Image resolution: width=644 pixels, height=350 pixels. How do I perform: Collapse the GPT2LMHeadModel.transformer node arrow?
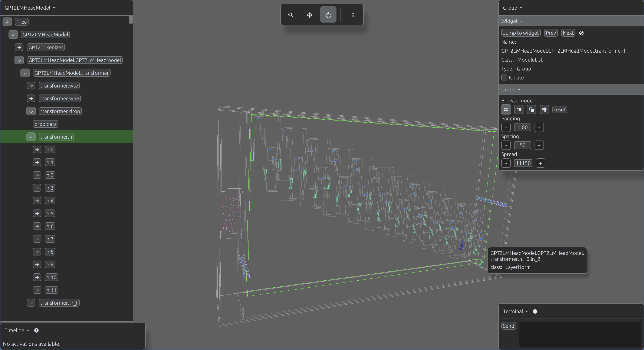click(x=25, y=73)
